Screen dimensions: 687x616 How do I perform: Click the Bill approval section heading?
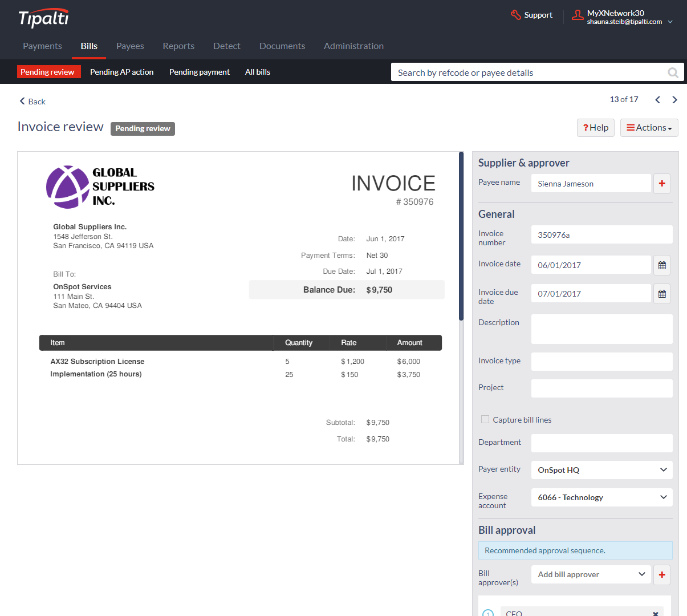click(507, 530)
